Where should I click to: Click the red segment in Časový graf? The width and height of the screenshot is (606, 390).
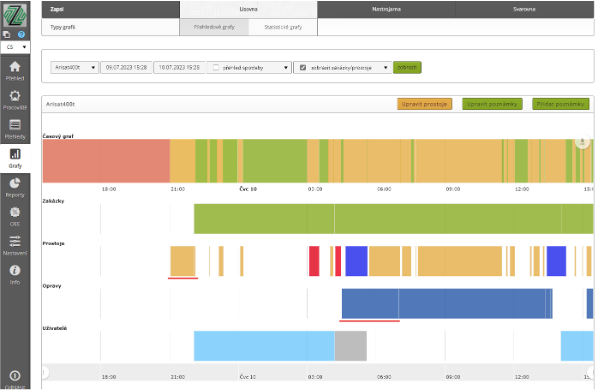(x=106, y=161)
